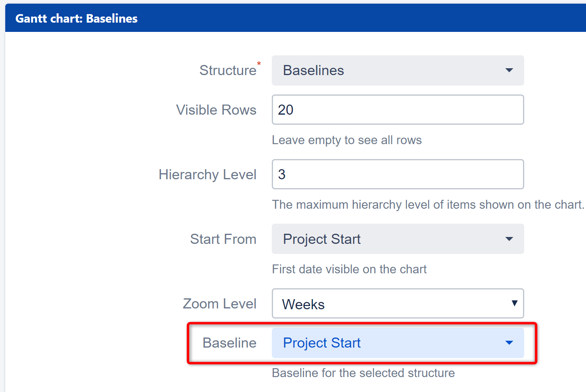Viewport: 586px width, 392px height.
Task: Click the blue caret on the Baseline dropdown
Action: pyautogui.click(x=509, y=343)
